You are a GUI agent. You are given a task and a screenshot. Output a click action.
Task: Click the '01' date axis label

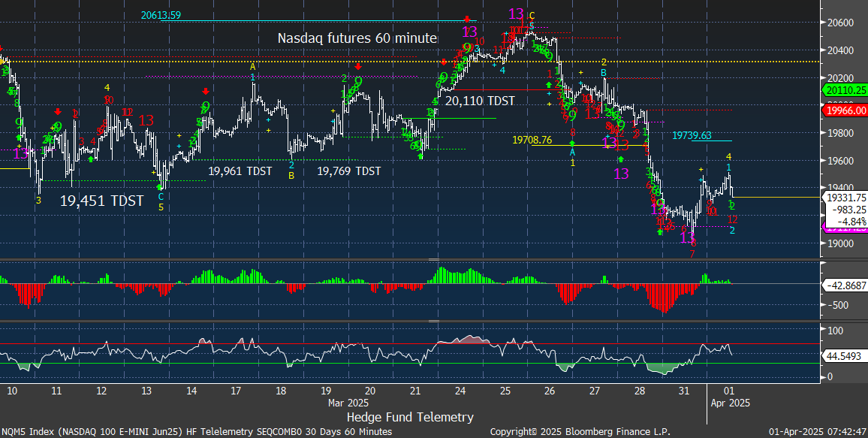(728, 391)
